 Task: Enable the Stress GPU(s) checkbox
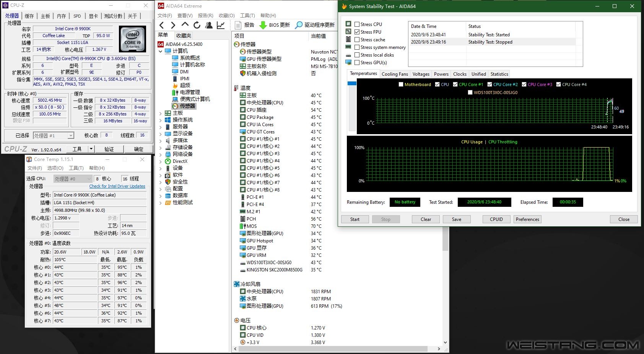357,63
